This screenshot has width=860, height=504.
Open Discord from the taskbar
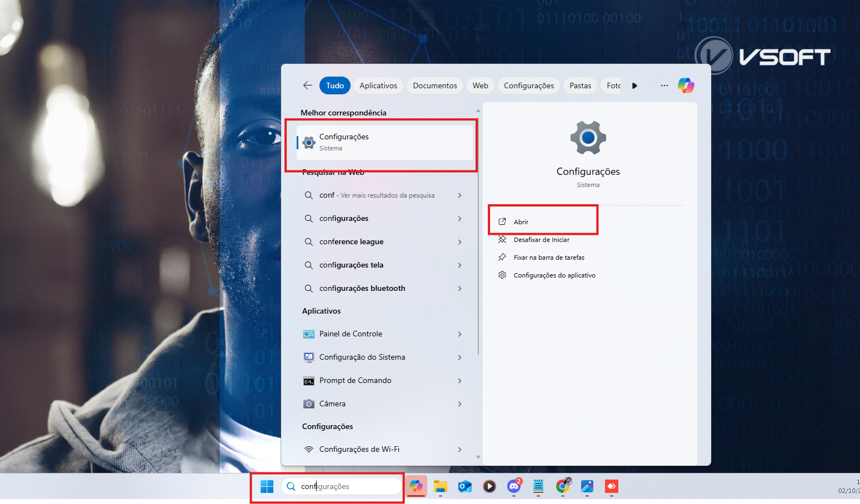514,487
